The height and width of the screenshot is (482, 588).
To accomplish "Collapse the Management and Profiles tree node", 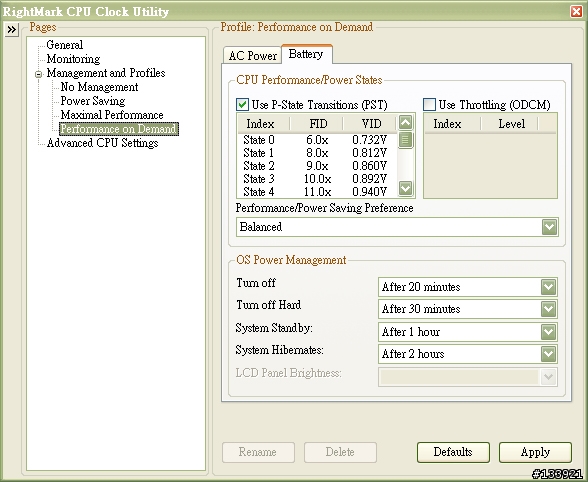I will [38, 74].
